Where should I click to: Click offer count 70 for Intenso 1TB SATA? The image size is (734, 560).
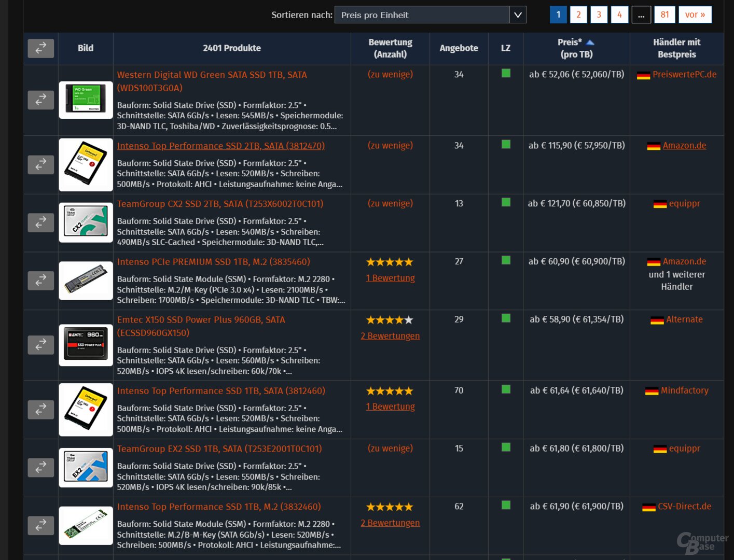459,390
